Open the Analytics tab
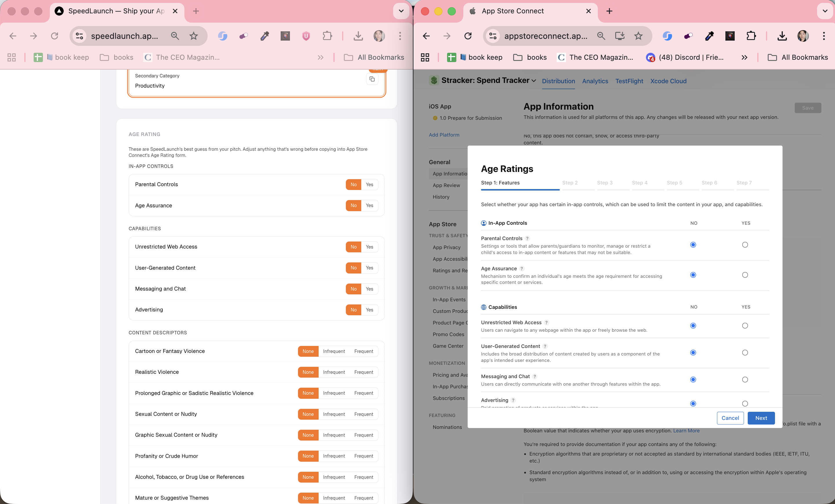The image size is (835, 504). pyautogui.click(x=595, y=81)
